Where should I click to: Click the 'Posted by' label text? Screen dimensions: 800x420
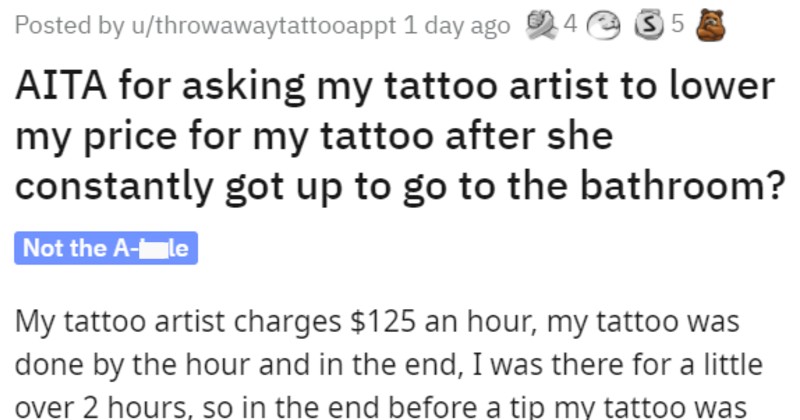(51, 27)
